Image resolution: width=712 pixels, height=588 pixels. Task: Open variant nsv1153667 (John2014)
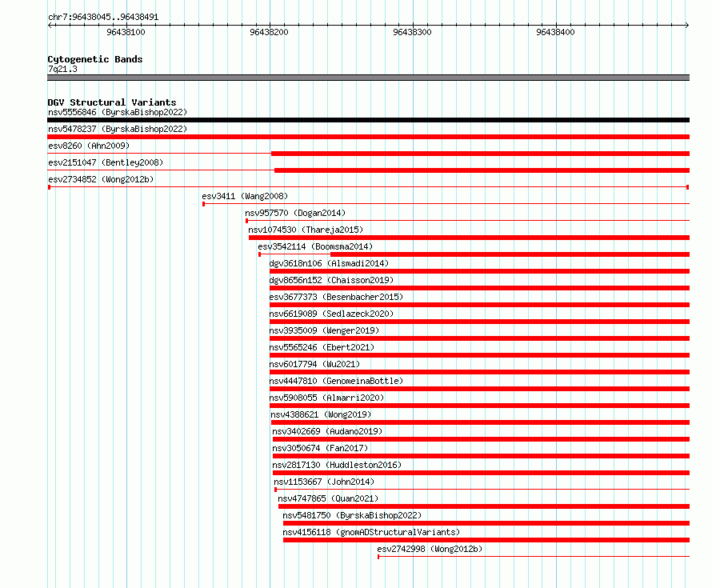pos(324,482)
